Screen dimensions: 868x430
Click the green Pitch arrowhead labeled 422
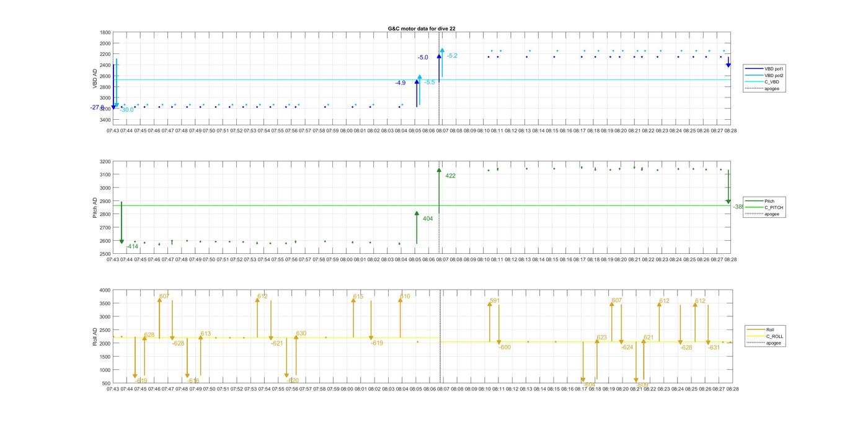click(439, 170)
